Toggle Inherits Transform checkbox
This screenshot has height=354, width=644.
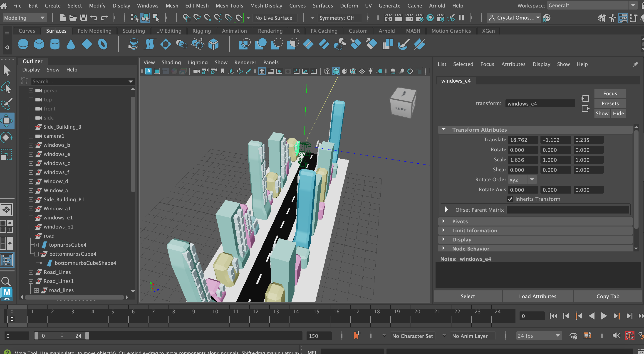point(510,199)
